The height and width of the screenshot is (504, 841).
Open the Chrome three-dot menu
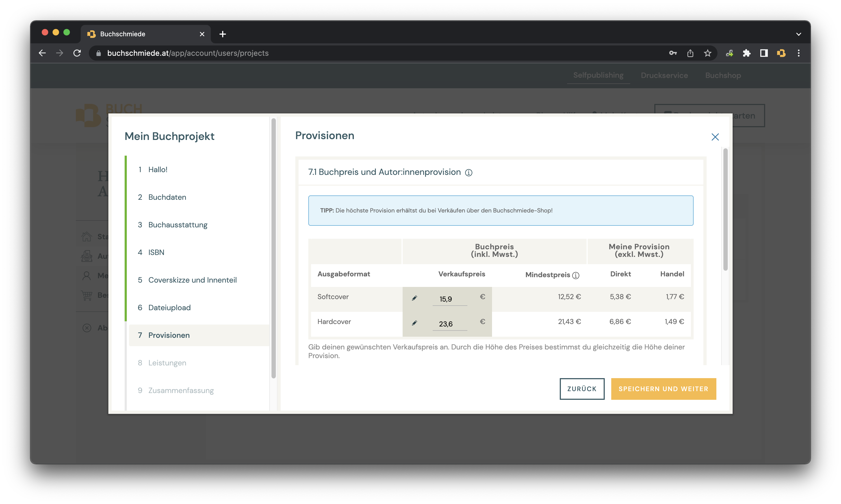[798, 53]
